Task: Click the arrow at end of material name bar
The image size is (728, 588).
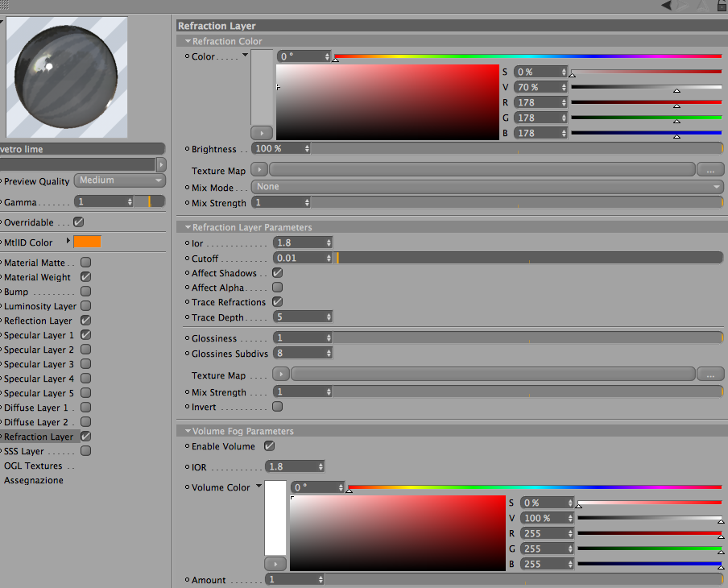Action: pos(161,164)
